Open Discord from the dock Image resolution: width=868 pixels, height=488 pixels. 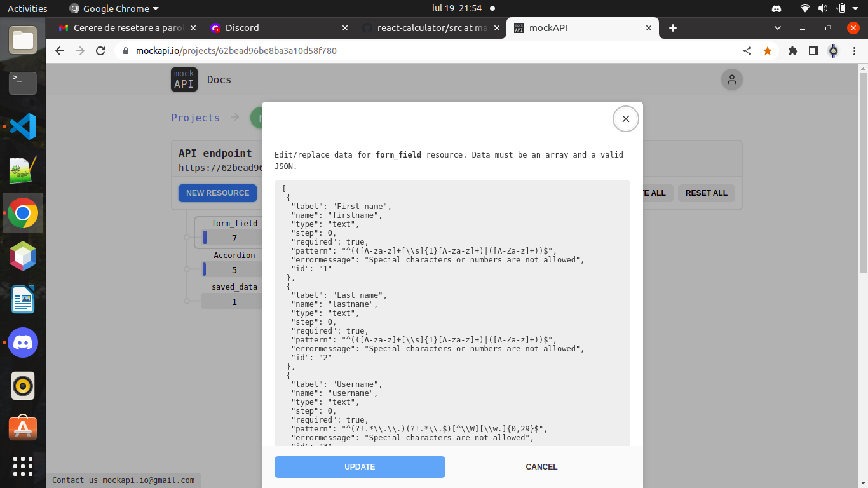coord(23,342)
